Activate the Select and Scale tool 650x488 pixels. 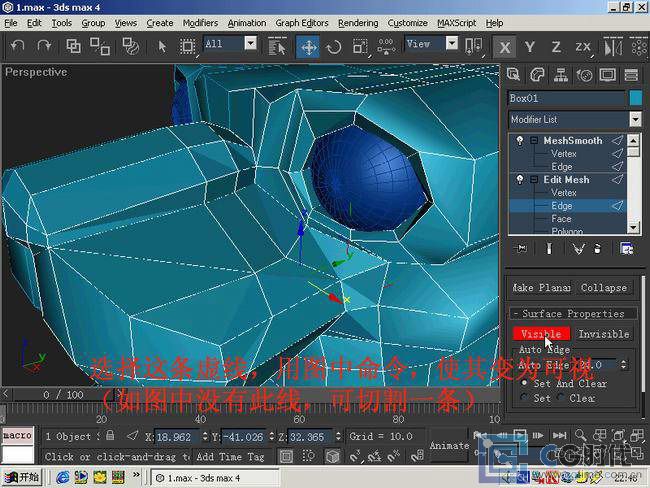coord(360,46)
